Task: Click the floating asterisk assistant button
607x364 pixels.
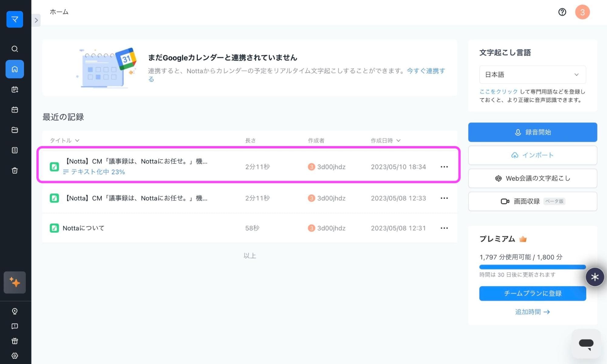Action: (595, 277)
